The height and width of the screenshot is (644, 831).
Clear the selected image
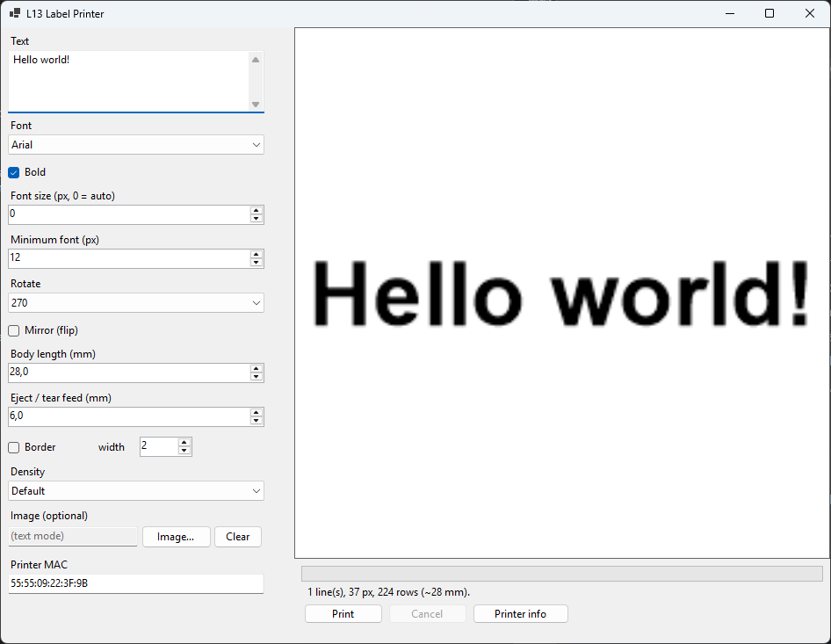[x=238, y=537]
